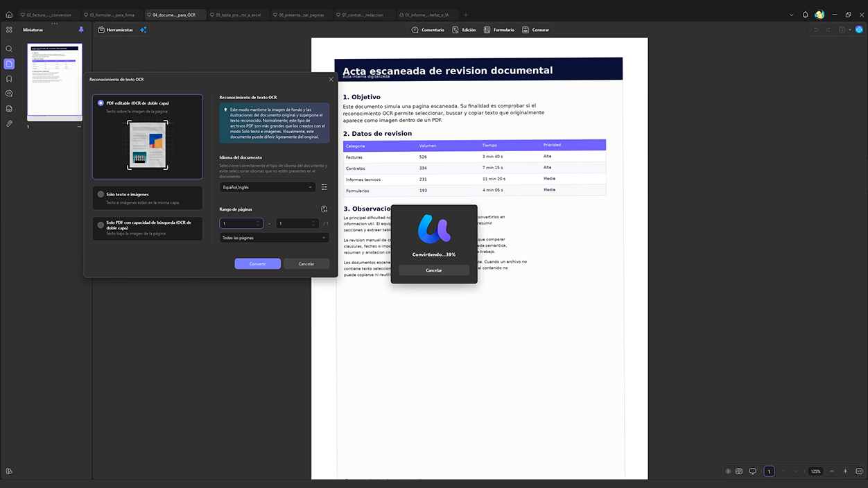The width and height of the screenshot is (868, 488).
Task: Open the apps grid in left sidebar
Action: [9, 30]
